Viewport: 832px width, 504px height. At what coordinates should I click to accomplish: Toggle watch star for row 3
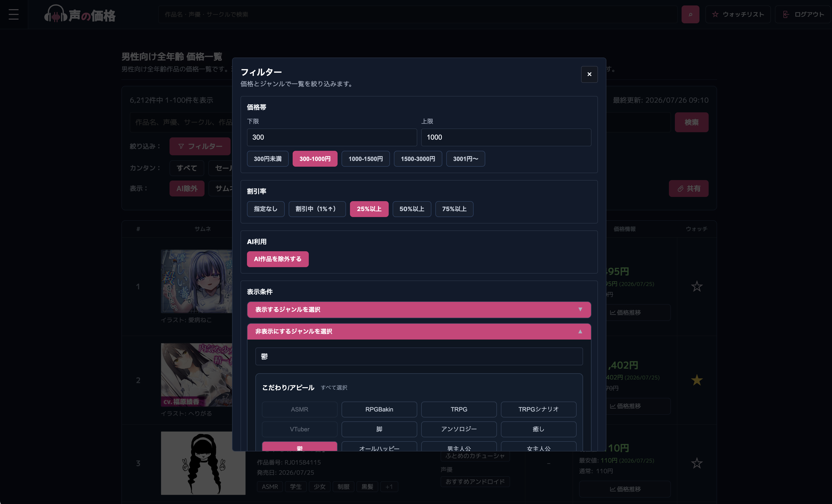696,463
